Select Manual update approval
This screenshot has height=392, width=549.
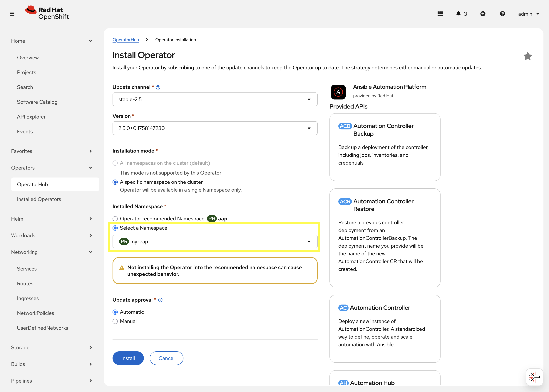coord(115,322)
